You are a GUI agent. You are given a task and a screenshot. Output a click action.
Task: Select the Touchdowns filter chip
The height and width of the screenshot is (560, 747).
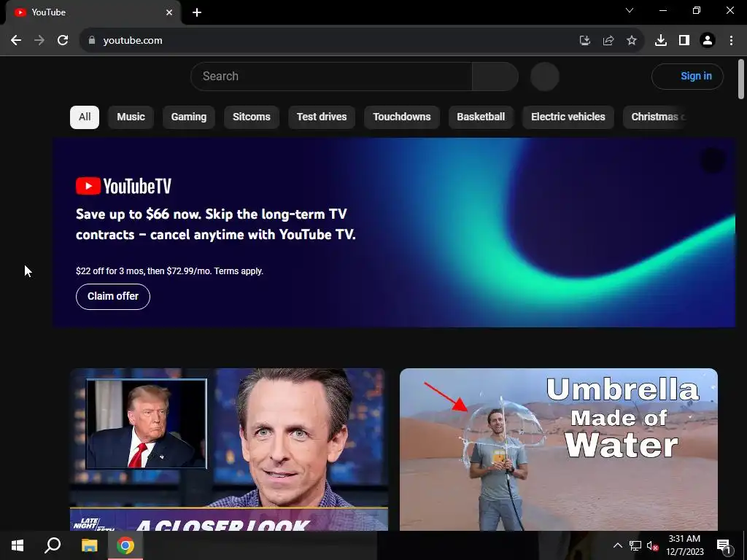[x=402, y=117]
